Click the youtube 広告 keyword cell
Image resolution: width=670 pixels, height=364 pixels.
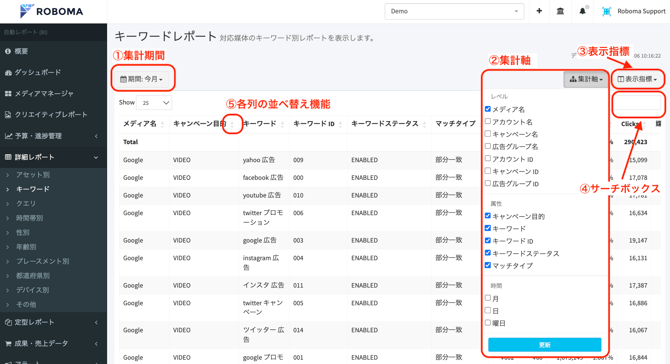click(262, 195)
